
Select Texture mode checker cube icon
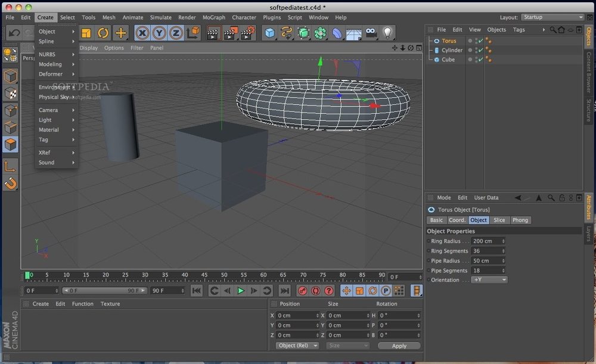coord(10,94)
